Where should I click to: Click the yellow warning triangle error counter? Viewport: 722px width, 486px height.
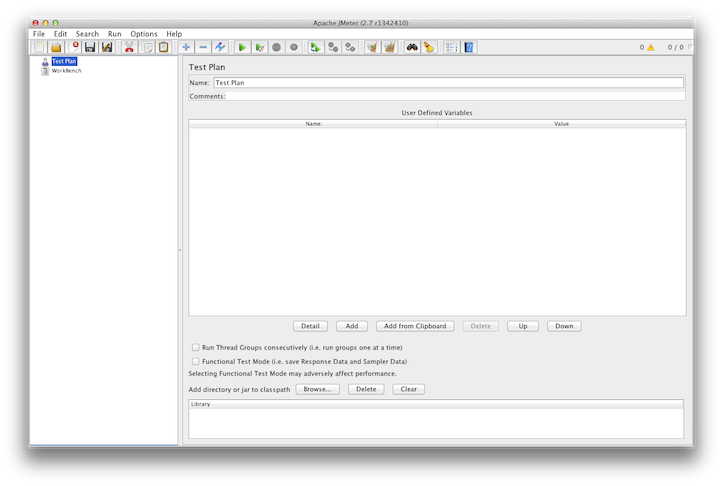[650, 47]
